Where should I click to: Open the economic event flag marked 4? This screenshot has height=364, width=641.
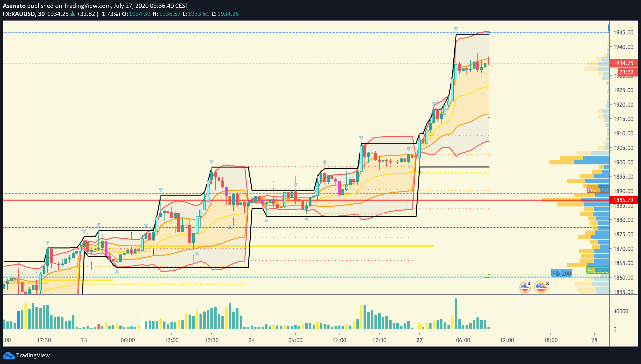525,287
